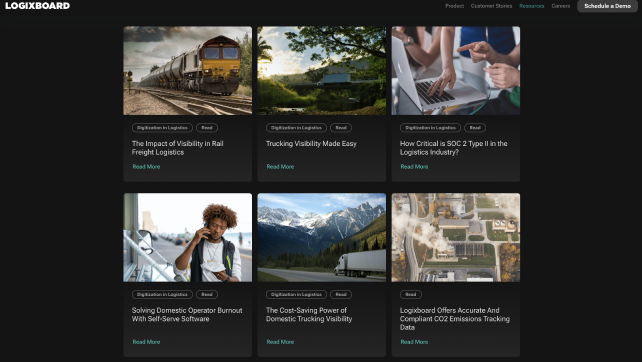
Task: Click Read tag on Trucking Visibility Made Easy
Action: [341, 128]
